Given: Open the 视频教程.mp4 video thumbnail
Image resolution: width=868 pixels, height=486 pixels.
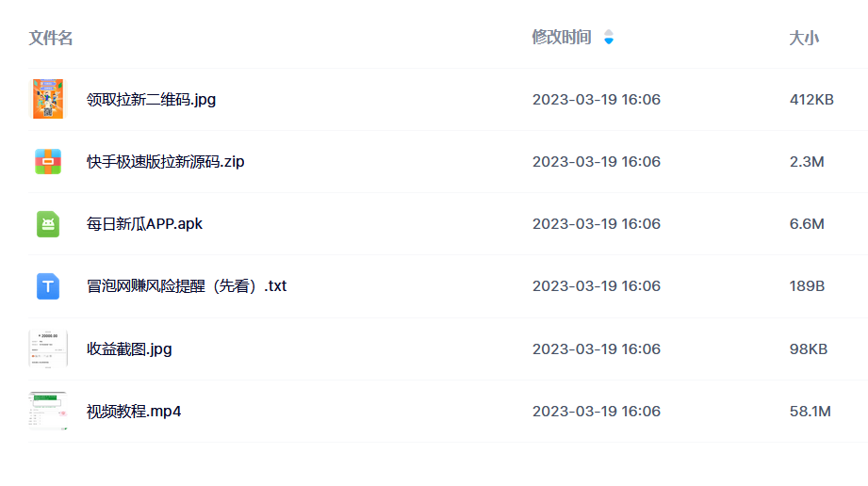Looking at the screenshot, I should [x=48, y=411].
